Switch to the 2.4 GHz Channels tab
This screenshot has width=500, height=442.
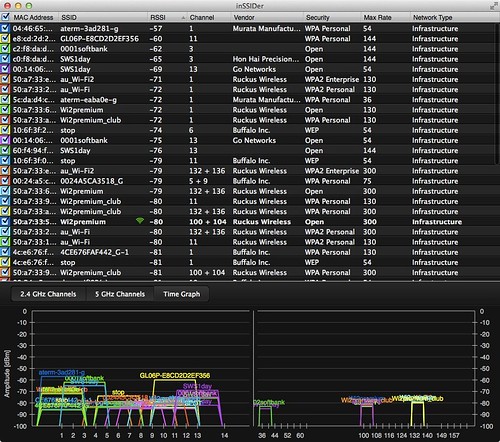coord(48,294)
